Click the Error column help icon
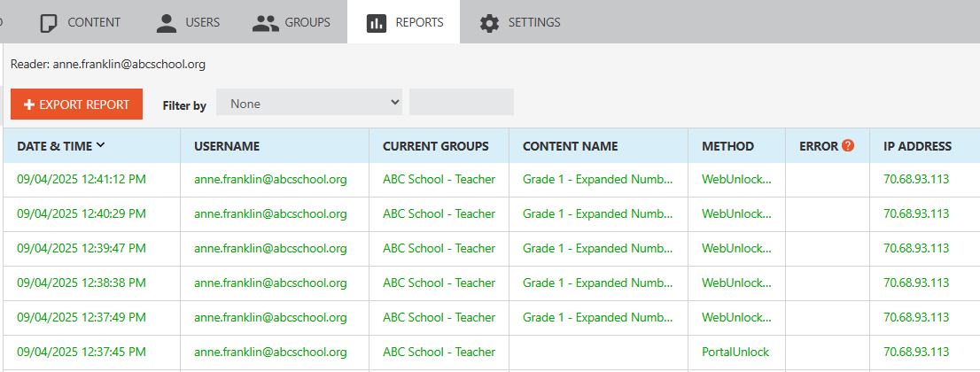This screenshot has width=980, height=372. pos(847,145)
